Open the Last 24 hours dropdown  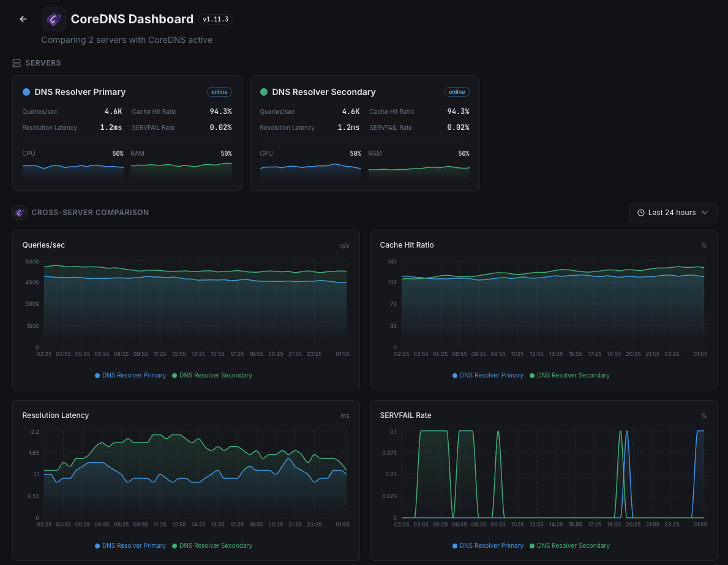point(673,213)
